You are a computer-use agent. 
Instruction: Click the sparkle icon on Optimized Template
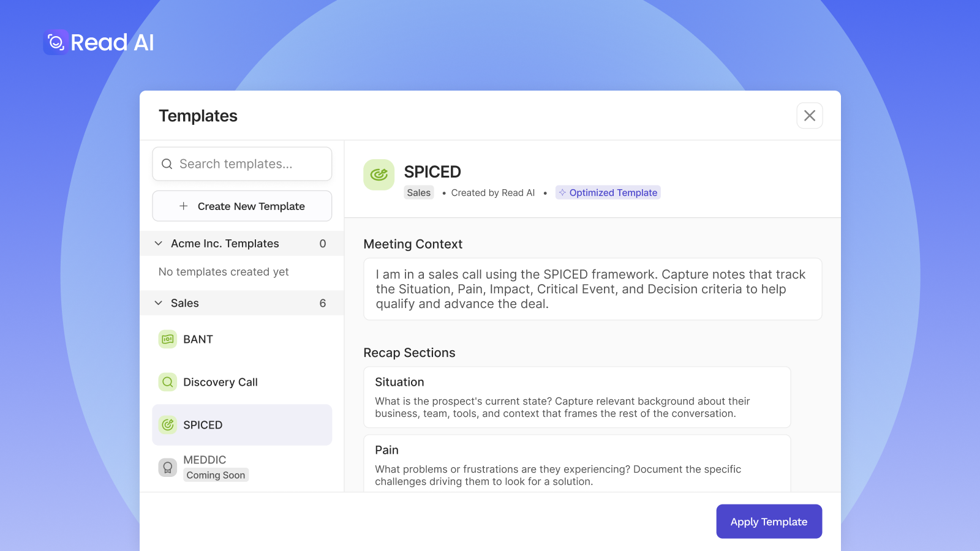pyautogui.click(x=562, y=192)
